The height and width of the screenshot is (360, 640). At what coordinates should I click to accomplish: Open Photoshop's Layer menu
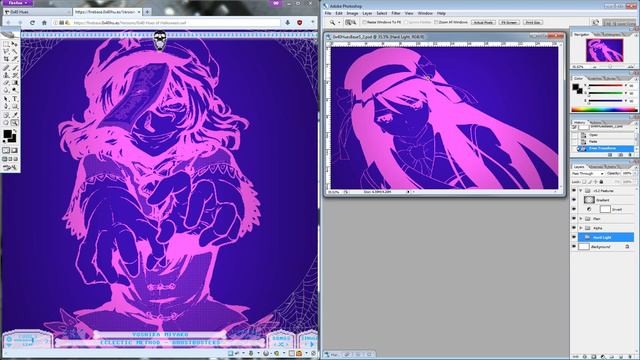(367, 13)
